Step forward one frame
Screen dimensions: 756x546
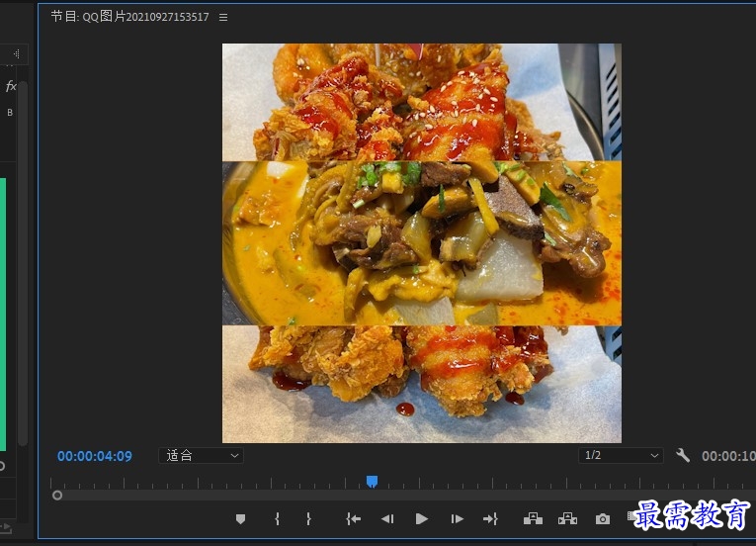457,519
